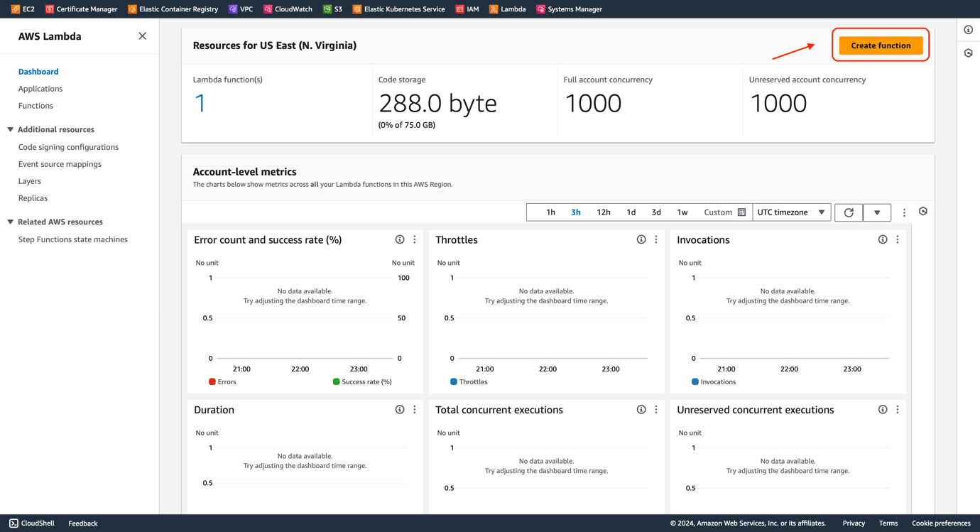
Task: Collapse Related AWS resources section
Action: point(11,222)
